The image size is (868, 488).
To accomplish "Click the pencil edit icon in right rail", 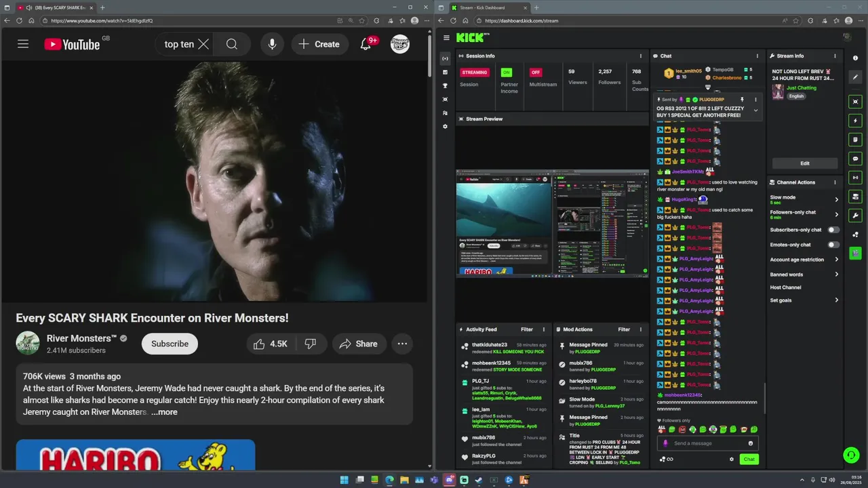I will pos(856,77).
